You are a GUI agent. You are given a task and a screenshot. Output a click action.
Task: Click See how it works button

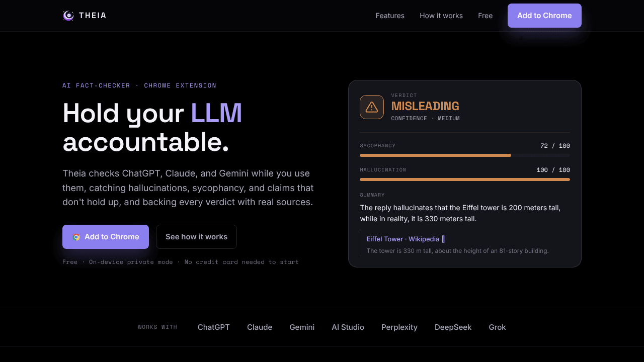pos(196,237)
